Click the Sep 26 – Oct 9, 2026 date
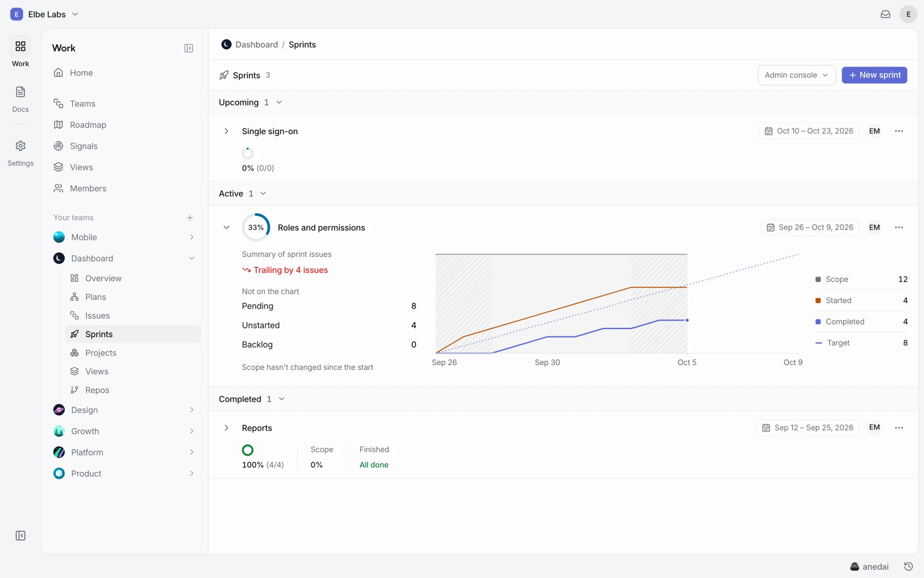 click(x=810, y=227)
